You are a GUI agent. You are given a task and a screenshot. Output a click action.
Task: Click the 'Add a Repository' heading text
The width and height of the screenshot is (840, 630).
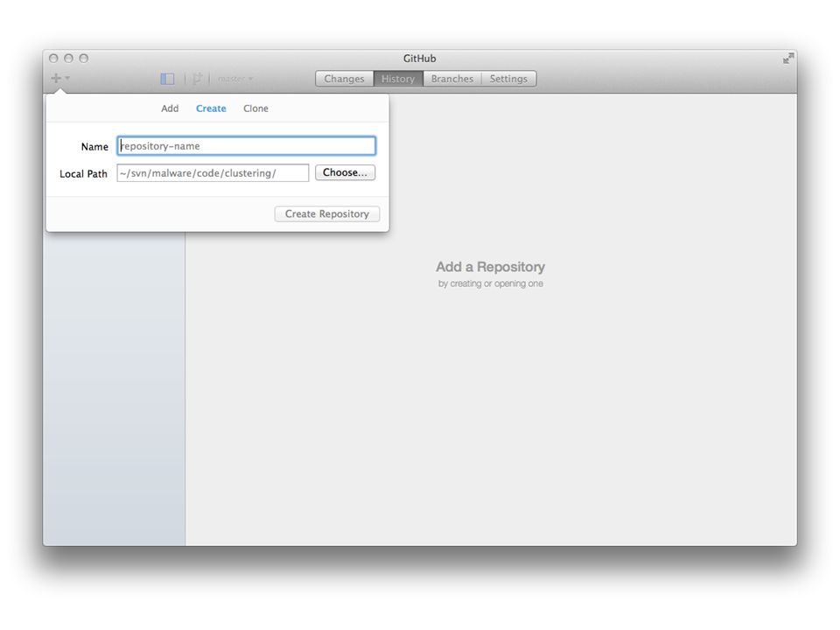click(x=490, y=267)
